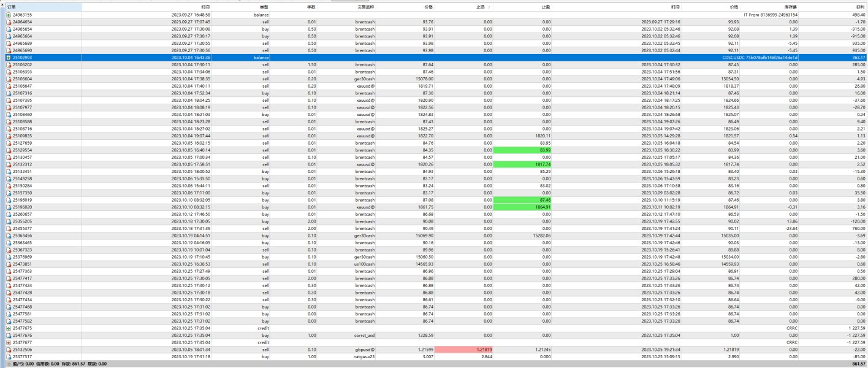Click the symbol 'natgas.x23'
The width and height of the screenshot is (868, 368).
(364, 357)
